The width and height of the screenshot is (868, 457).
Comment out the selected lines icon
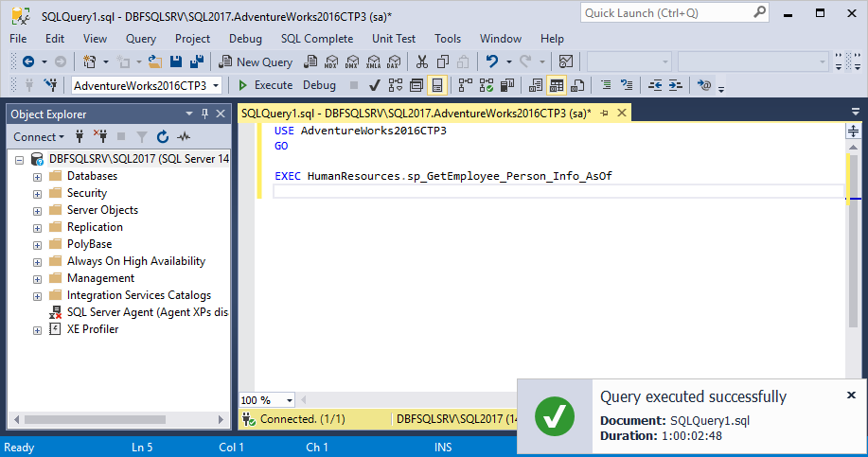(606, 85)
